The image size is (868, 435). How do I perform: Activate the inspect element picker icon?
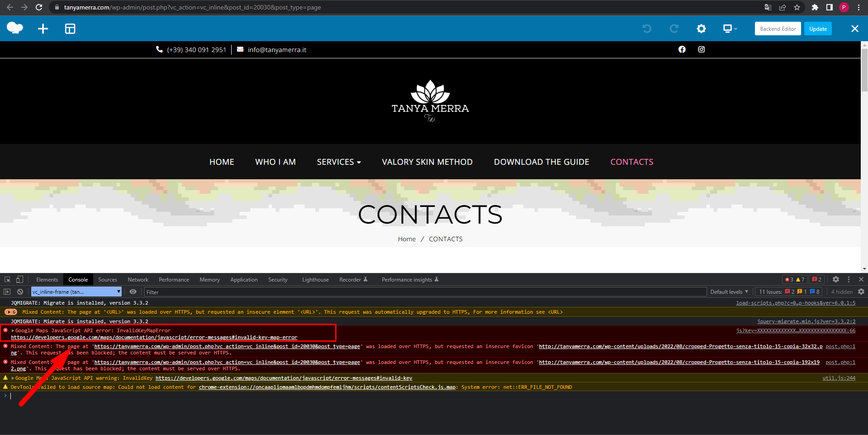tap(7, 280)
